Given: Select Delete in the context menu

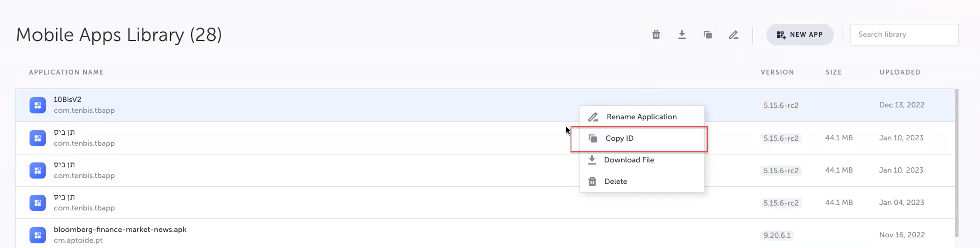Looking at the screenshot, I should [x=616, y=181].
